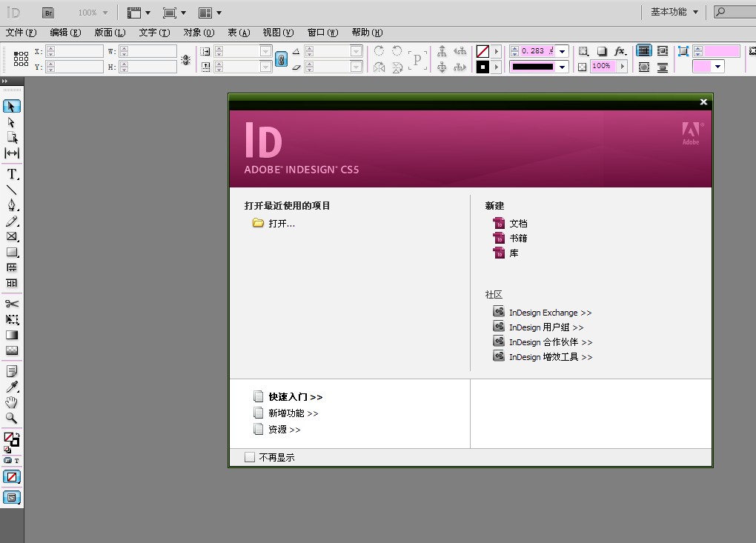The height and width of the screenshot is (543, 756).
Task: Click the Direct Selection tool
Action: pos(12,122)
